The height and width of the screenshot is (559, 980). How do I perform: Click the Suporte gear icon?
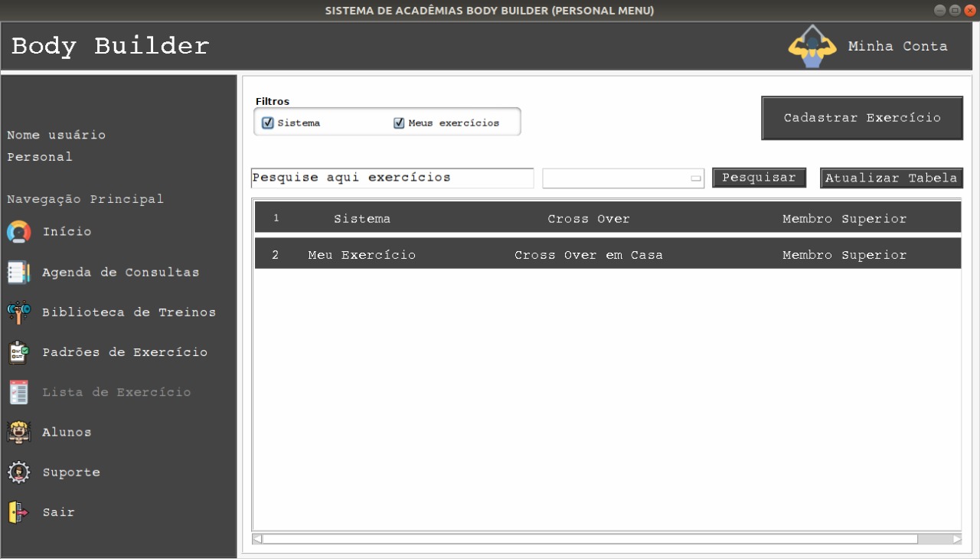pos(19,472)
